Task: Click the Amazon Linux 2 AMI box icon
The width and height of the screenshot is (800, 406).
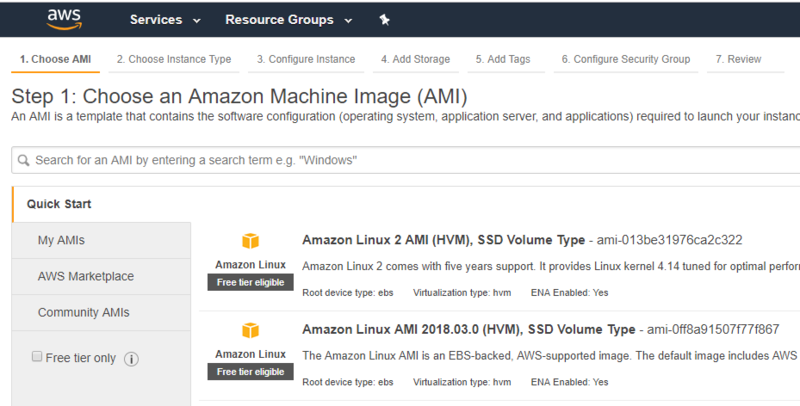Action: coord(251,241)
